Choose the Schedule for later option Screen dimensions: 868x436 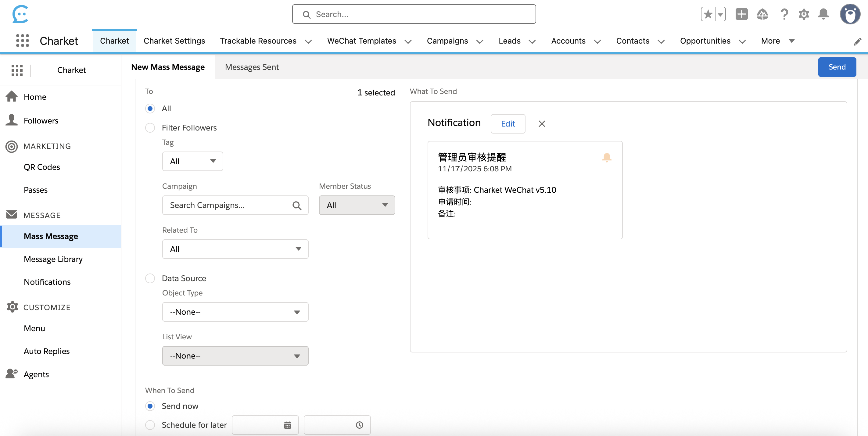click(x=150, y=425)
